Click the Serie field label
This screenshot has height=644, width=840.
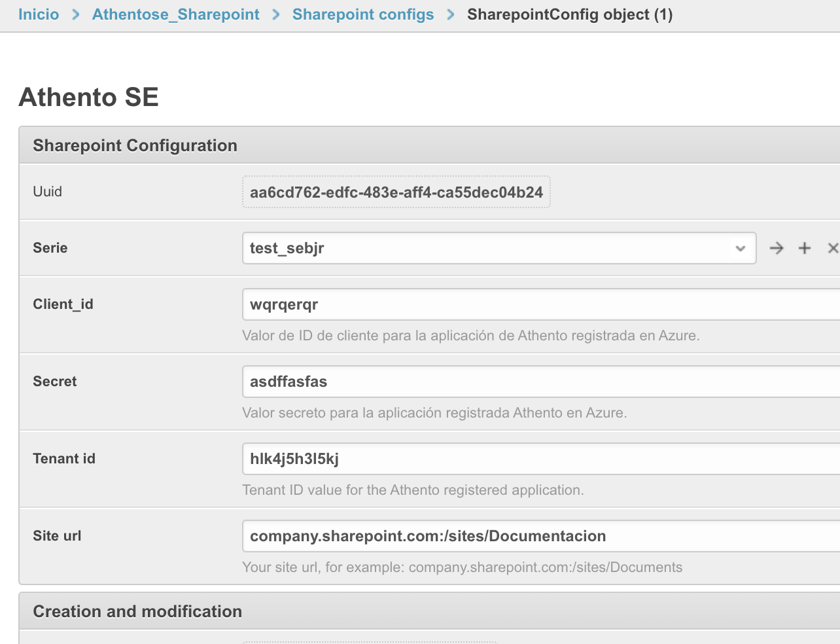(50, 248)
